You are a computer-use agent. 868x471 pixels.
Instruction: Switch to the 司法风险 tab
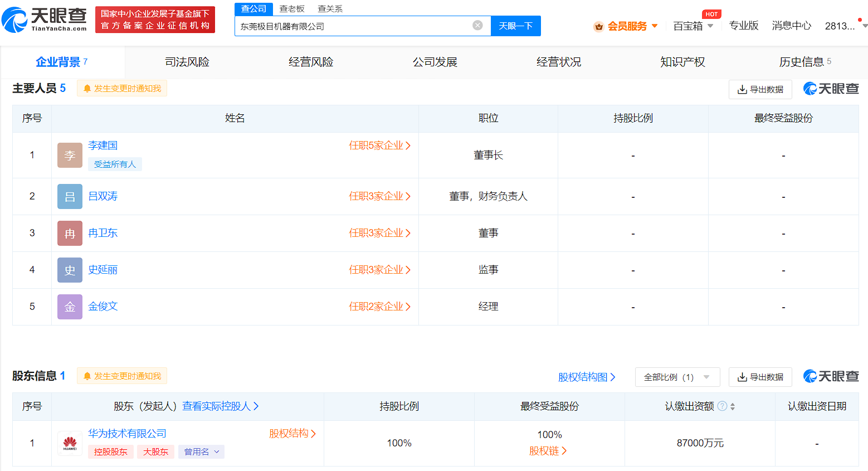point(187,62)
